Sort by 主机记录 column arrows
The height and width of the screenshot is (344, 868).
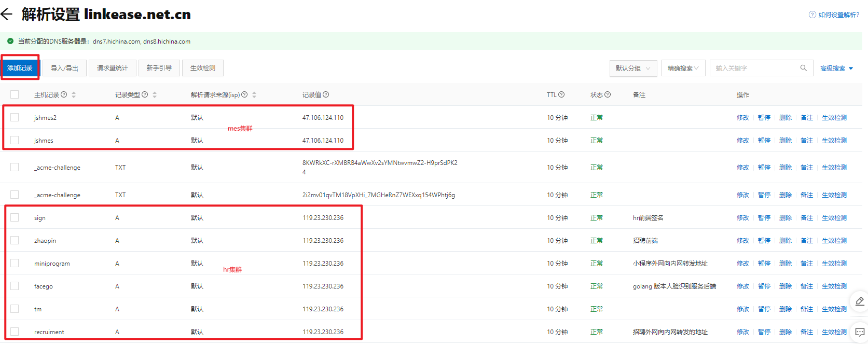coord(74,94)
